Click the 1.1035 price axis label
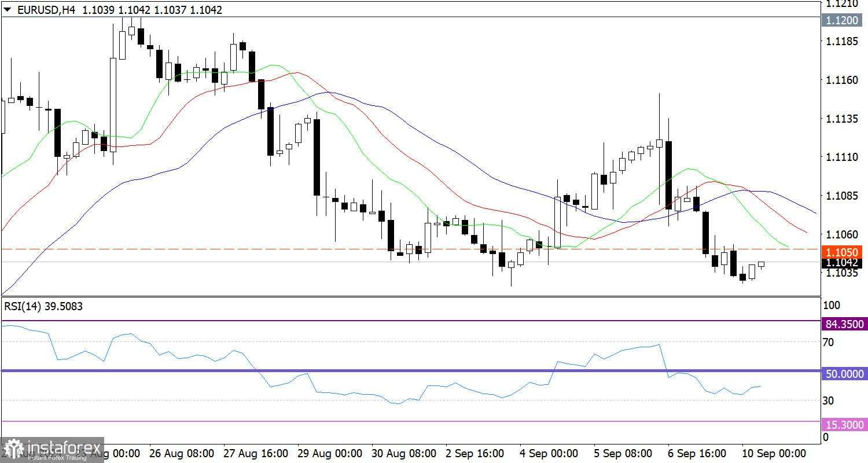 pos(842,272)
